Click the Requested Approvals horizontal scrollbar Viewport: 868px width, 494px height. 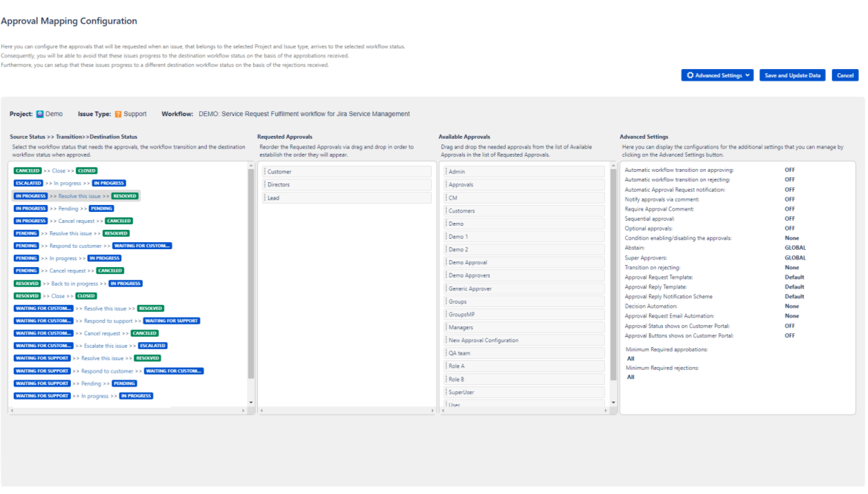click(346, 411)
